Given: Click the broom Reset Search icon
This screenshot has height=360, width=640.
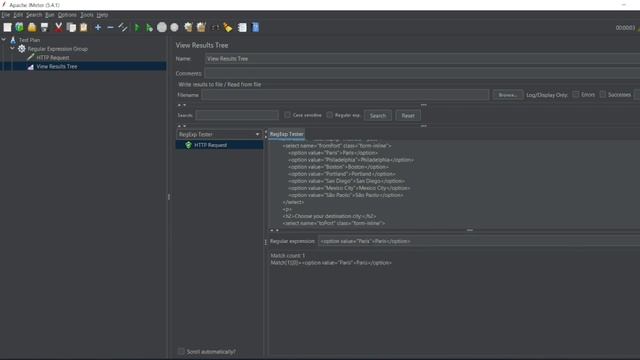Looking at the screenshot, I should (x=228, y=27).
